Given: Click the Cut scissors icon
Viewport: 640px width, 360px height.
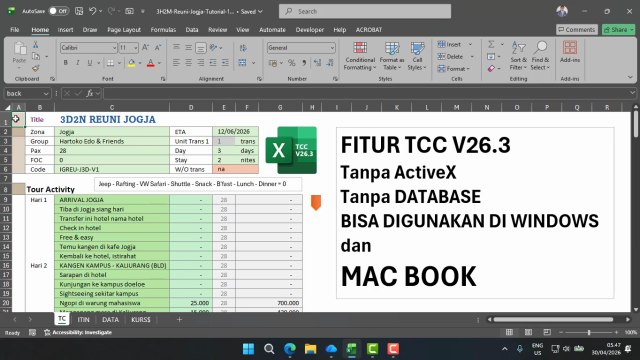Looking at the screenshot, I should (x=36, y=45).
